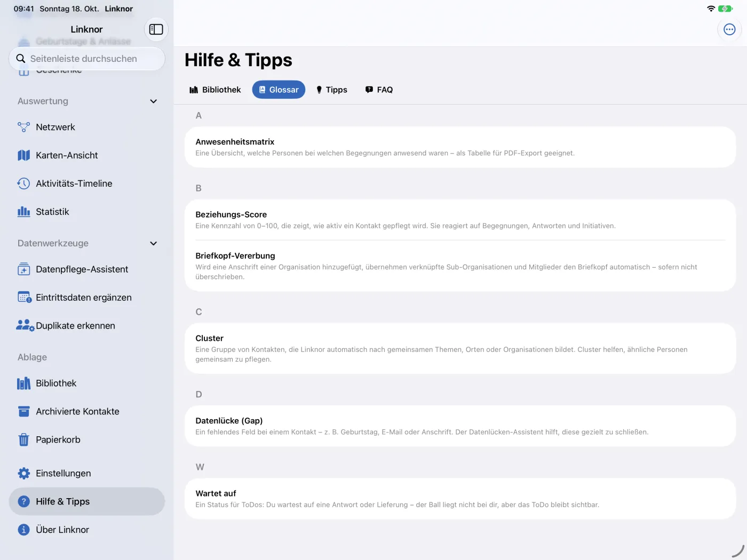Screen dimensions: 747x560
Task: Switch to the Tipps tab
Action: pyautogui.click(x=331, y=90)
